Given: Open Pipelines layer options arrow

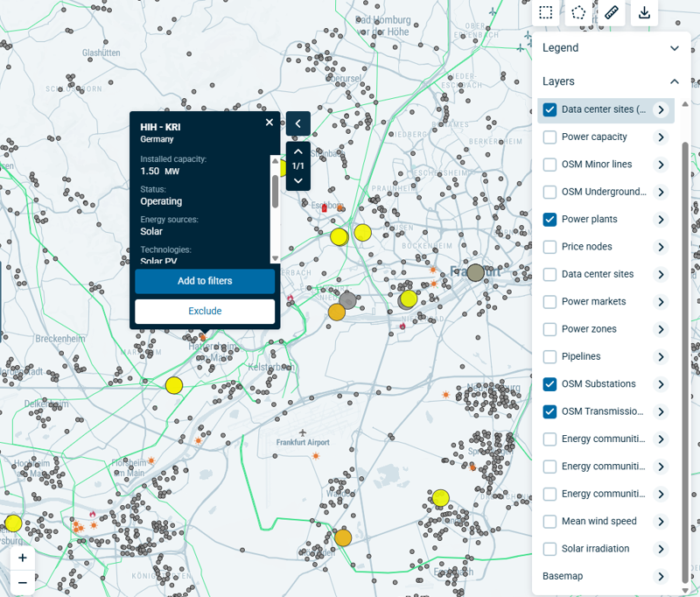Looking at the screenshot, I should click(661, 356).
